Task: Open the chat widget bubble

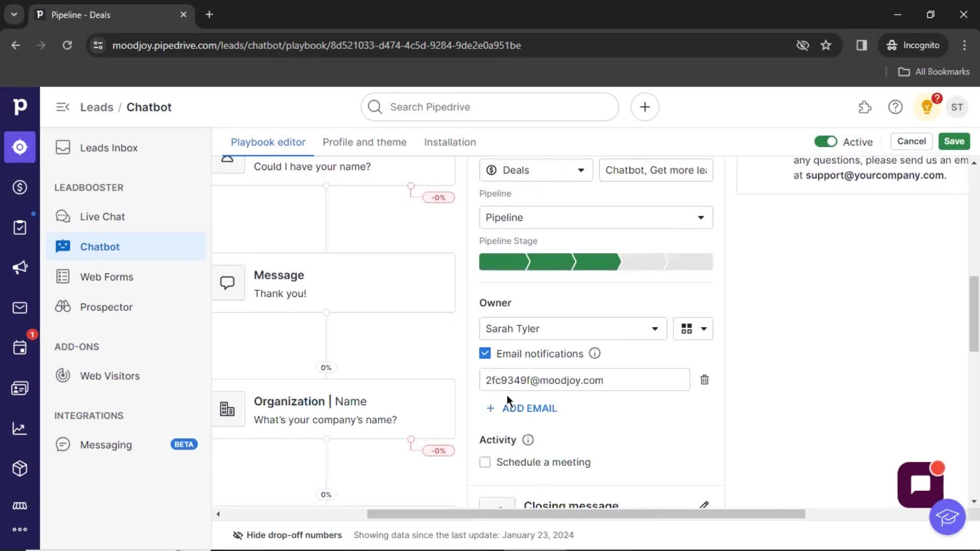Action: pyautogui.click(x=920, y=484)
